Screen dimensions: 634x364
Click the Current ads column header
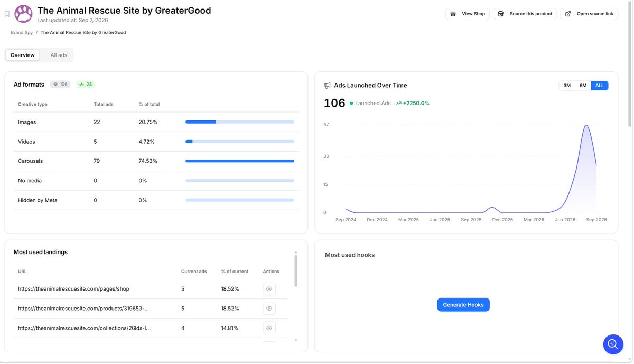pos(194,272)
